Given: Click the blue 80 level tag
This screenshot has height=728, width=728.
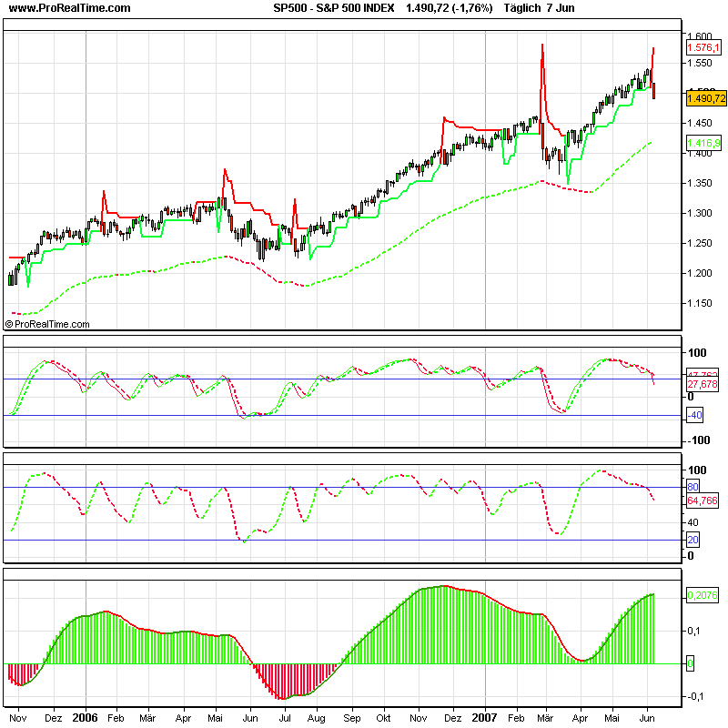Looking at the screenshot, I should pos(693,487).
